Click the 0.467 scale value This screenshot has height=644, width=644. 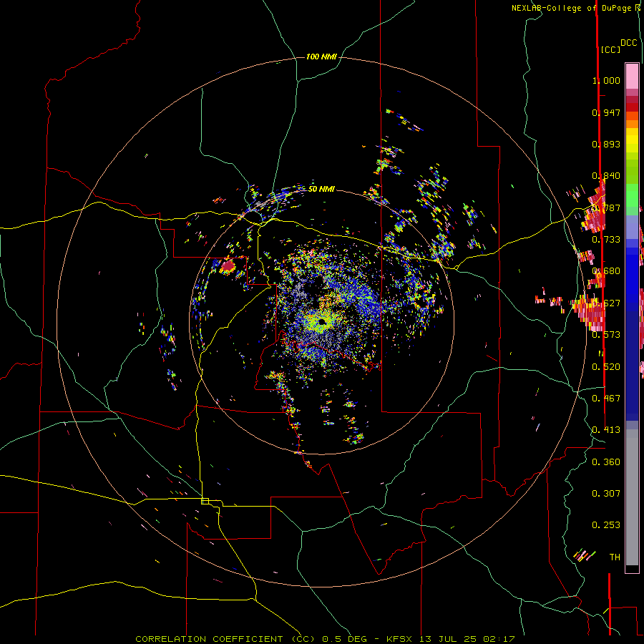[x=606, y=399]
